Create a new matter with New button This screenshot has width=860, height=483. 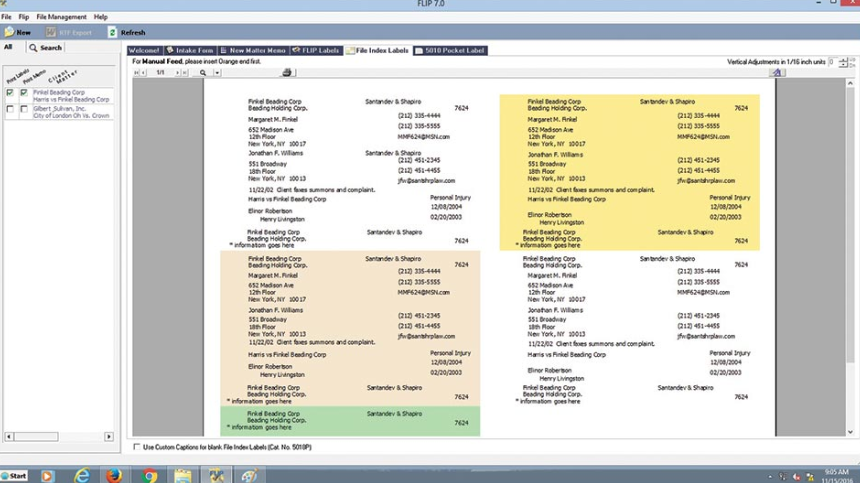(x=18, y=32)
